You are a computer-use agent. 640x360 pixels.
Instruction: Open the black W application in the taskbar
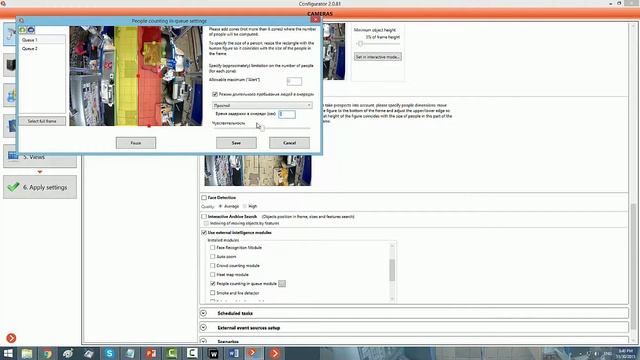pyautogui.click(x=213, y=353)
